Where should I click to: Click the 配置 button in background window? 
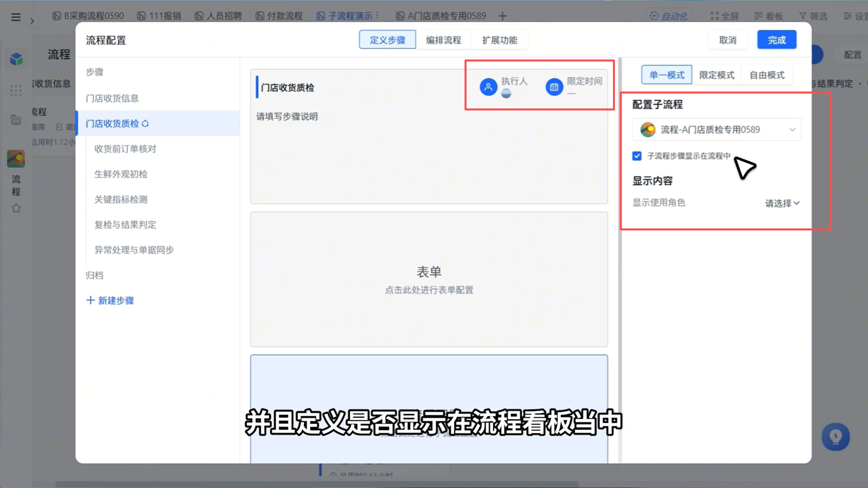[852, 55]
